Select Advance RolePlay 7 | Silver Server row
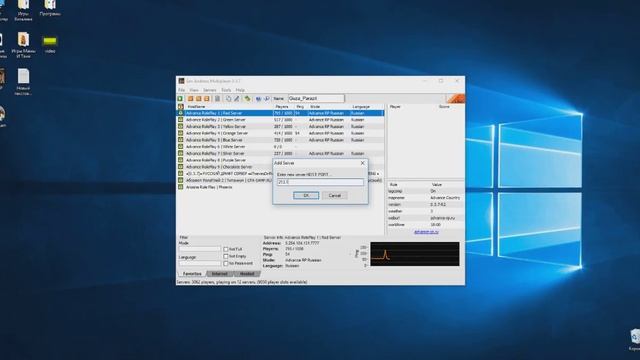 pyautogui.click(x=280, y=153)
